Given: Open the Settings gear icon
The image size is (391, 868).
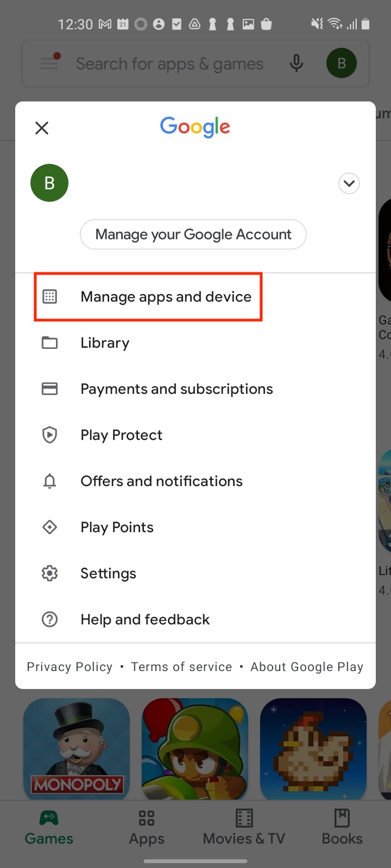Looking at the screenshot, I should coord(49,573).
